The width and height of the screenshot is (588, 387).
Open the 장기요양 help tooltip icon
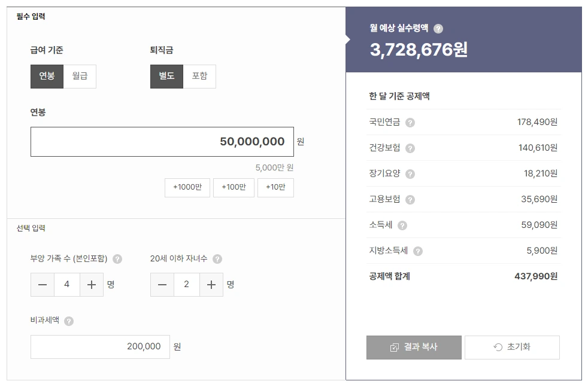click(411, 173)
